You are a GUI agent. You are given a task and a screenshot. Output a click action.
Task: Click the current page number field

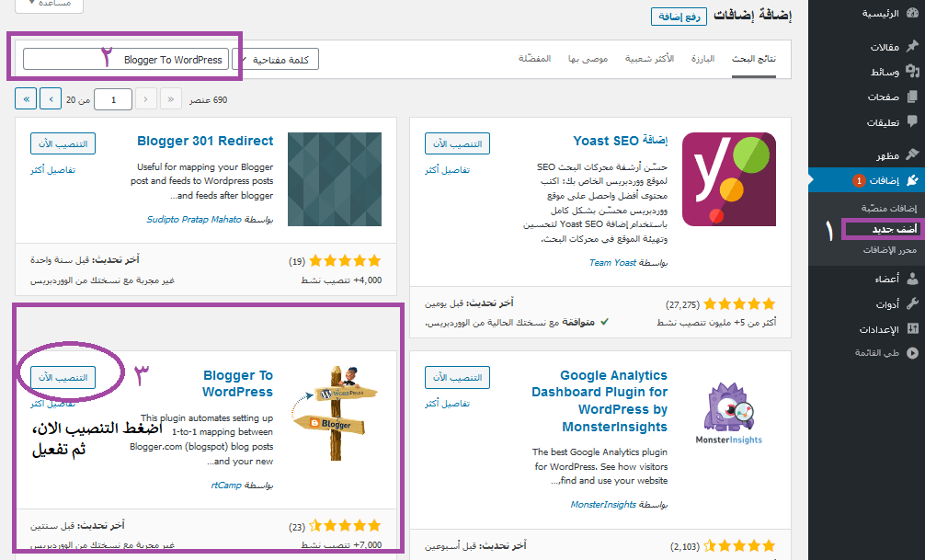[113, 99]
